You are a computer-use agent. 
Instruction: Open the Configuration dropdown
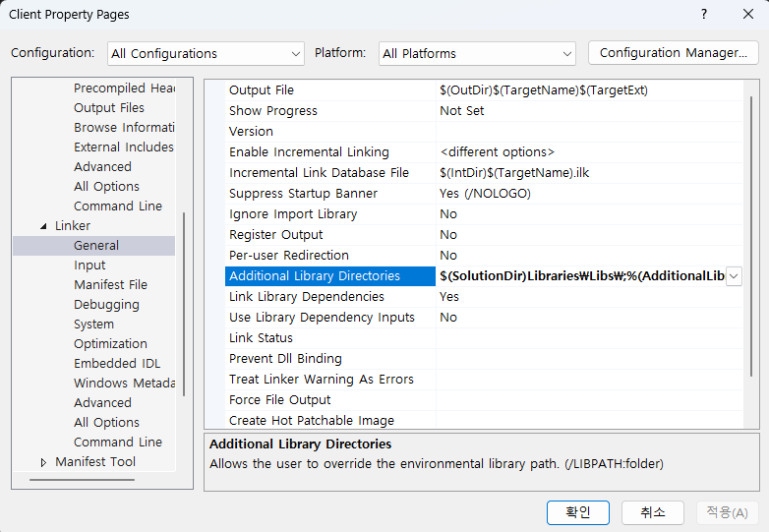[x=206, y=53]
